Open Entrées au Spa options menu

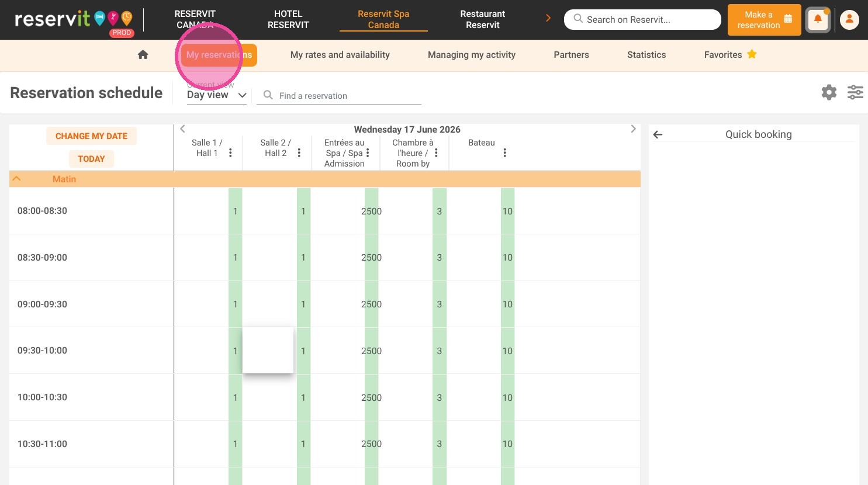pyautogui.click(x=368, y=153)
